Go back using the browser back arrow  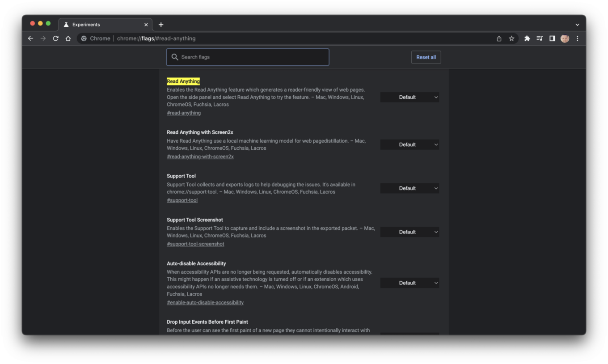coord(30,38)
